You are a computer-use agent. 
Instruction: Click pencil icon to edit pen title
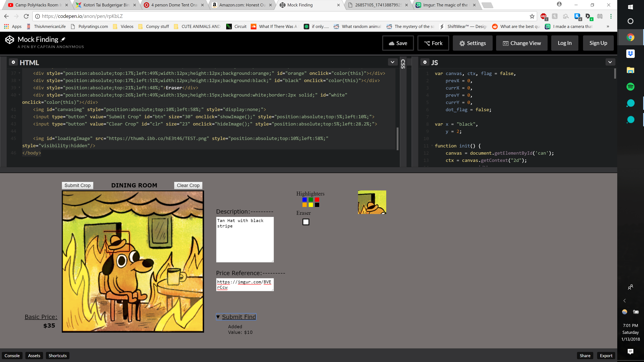63,39
